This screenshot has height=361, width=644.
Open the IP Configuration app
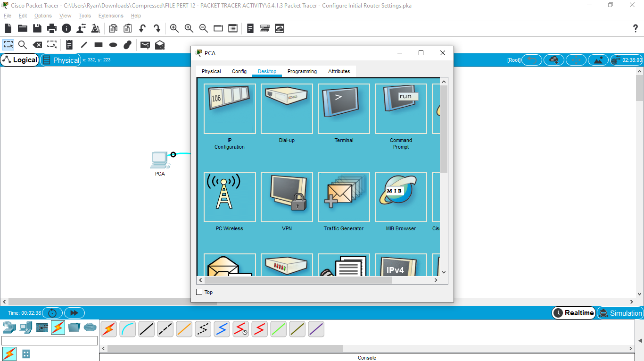point(230,109)
